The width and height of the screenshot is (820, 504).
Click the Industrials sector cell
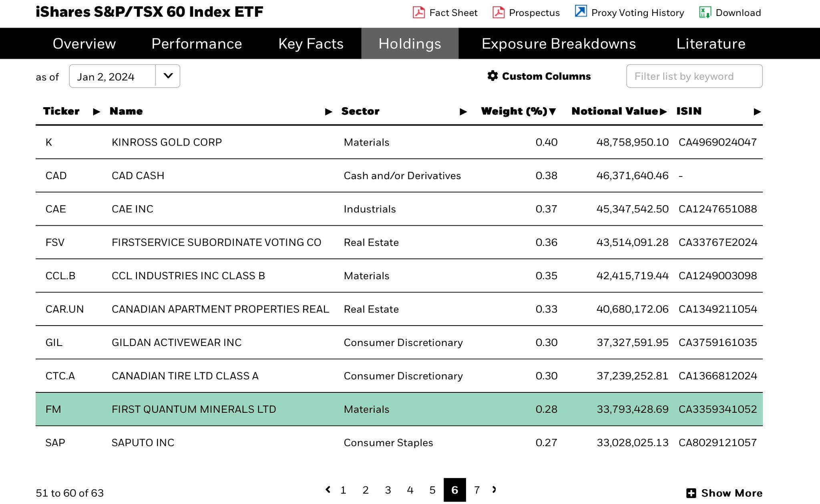370,209
